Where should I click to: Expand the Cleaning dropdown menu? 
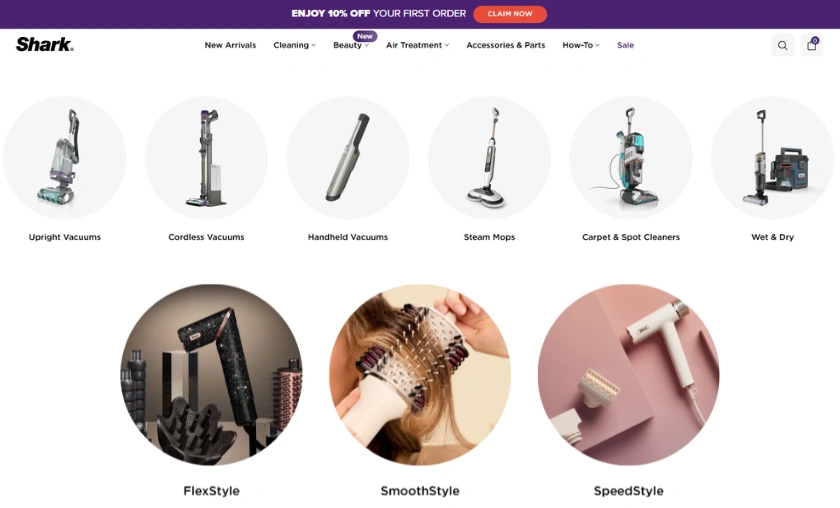[x=295, y=45]
